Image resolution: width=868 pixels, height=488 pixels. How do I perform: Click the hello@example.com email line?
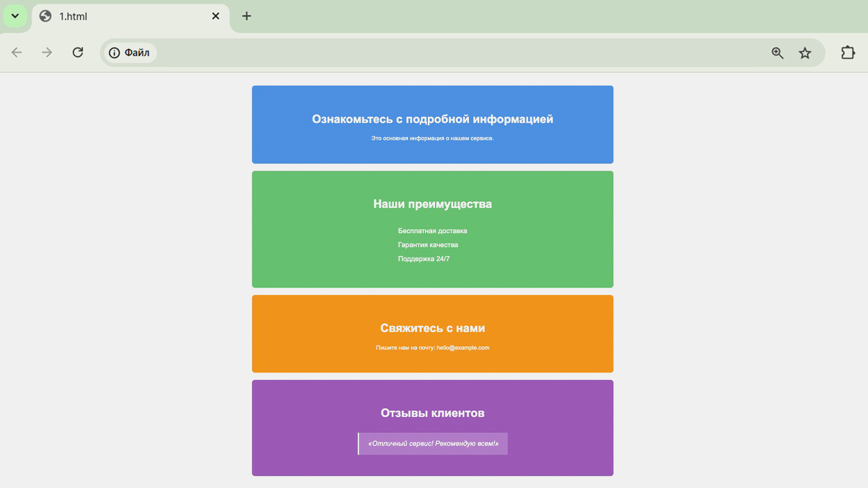point(432,348)
